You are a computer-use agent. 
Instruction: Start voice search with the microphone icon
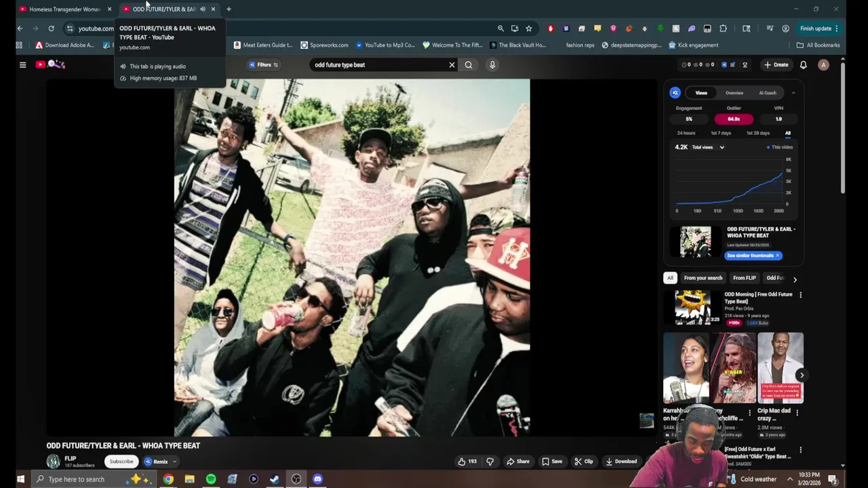492,65
